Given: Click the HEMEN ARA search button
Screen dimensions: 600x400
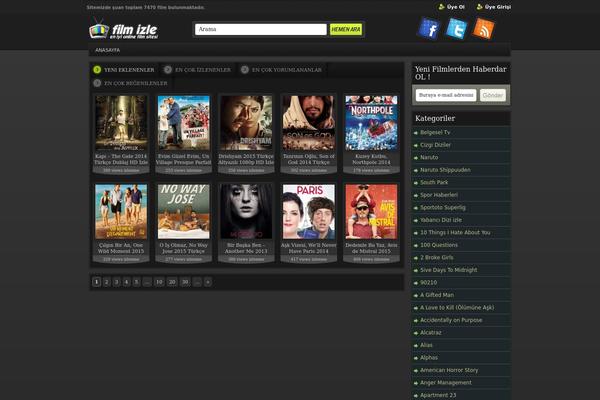Looking at the screenshot, I should 346,29.
